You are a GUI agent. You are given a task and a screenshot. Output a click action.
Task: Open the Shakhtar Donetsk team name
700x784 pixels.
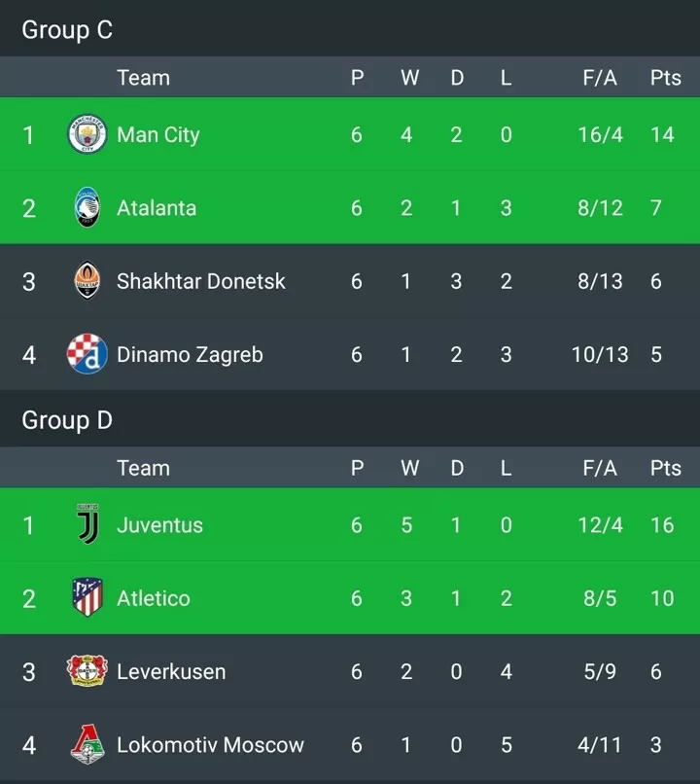(201, 281)
